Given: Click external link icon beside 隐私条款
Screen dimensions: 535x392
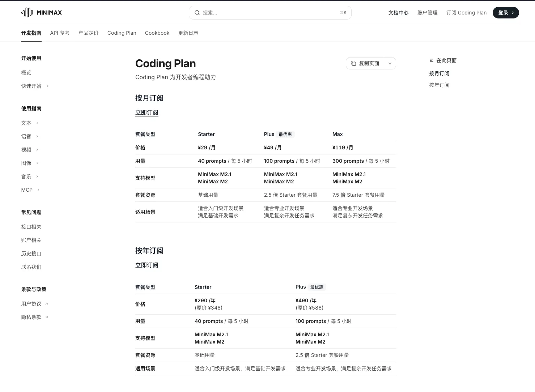Looking at the screenshot, I should (47, 317).
